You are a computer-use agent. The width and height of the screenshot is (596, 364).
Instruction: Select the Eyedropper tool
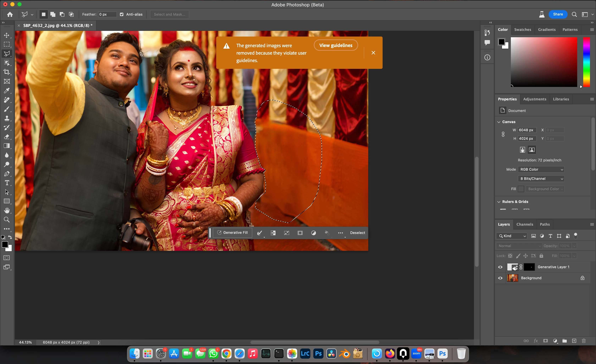[x=7, y=91]
